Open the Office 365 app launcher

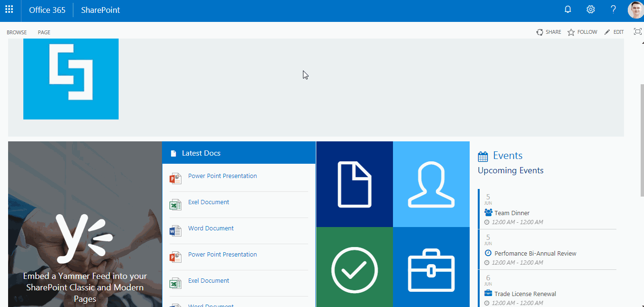9,10
